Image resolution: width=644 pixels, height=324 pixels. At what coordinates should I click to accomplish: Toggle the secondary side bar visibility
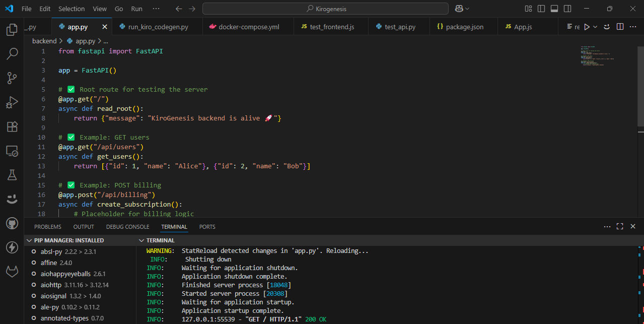click(x=567, y=9)
